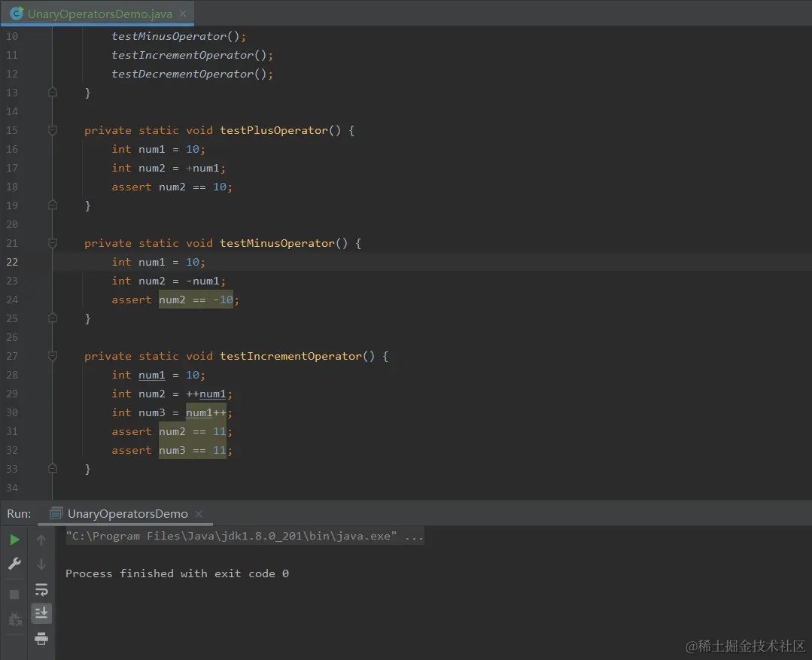Screen dimensions: 812x660
Task: Click the fold end marker at line 13
Action: pyautogui.click(x=53, y=93)
